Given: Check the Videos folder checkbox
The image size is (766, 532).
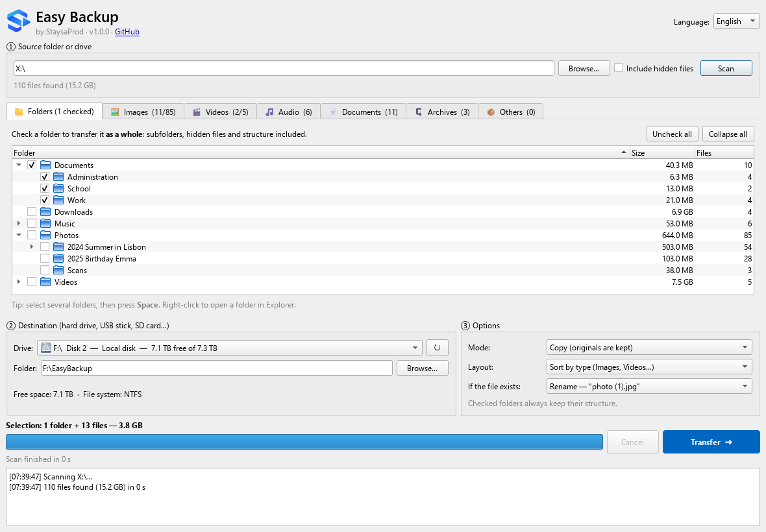Looking at the screenshot, I should (32, 282).
